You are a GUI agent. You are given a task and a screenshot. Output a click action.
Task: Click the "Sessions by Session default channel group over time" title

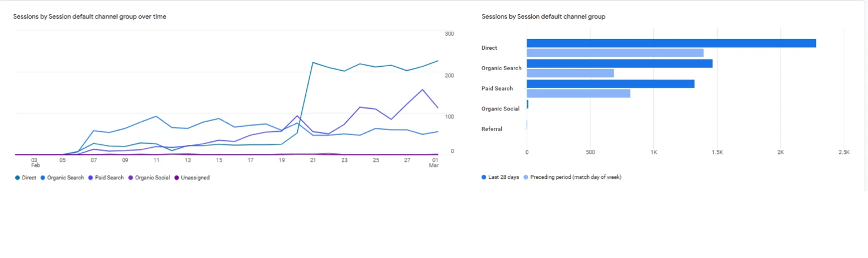point(90,16)
